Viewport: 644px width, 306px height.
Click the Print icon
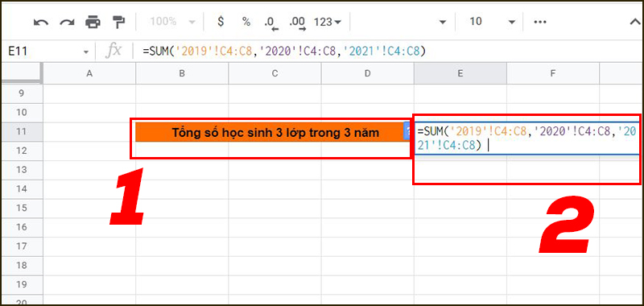(x=93, y=23)
